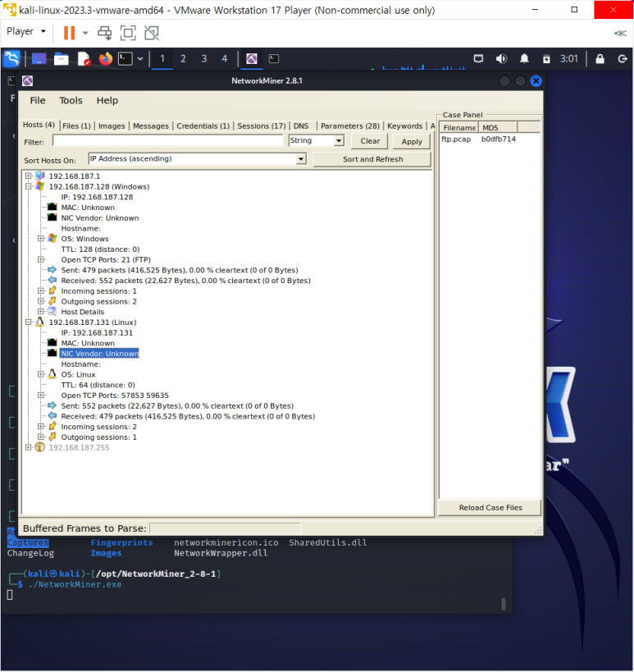
Task: Open the Player dropdown menu
Action: [x=26, y=31]
